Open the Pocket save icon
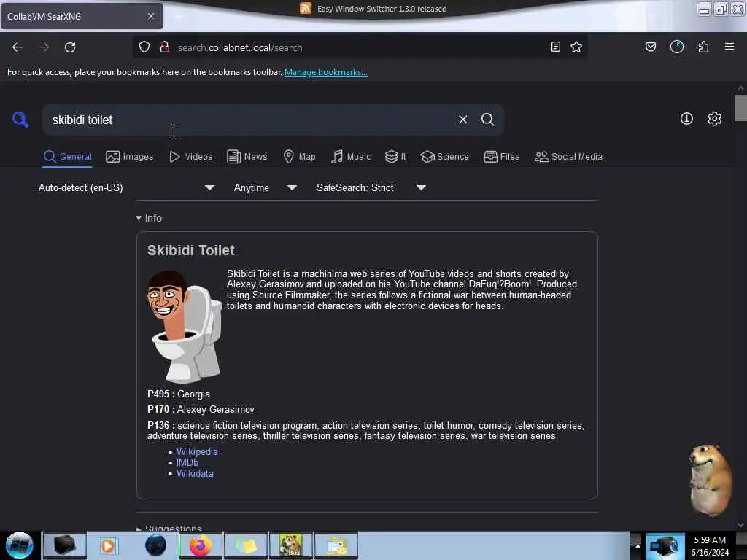The width and height of the screenshot is (747, 560). pyautogui.click(x=651, y=47)
